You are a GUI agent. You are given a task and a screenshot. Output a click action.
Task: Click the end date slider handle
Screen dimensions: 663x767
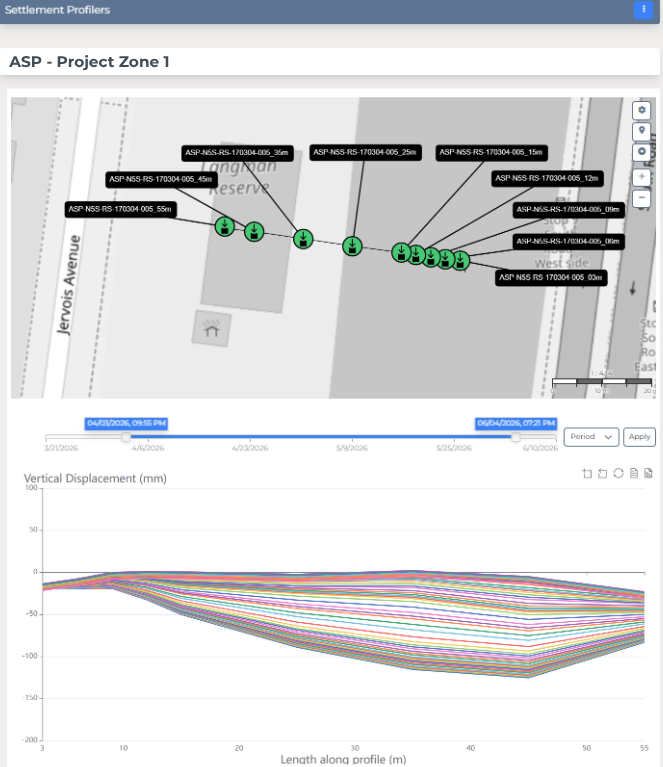516,437
